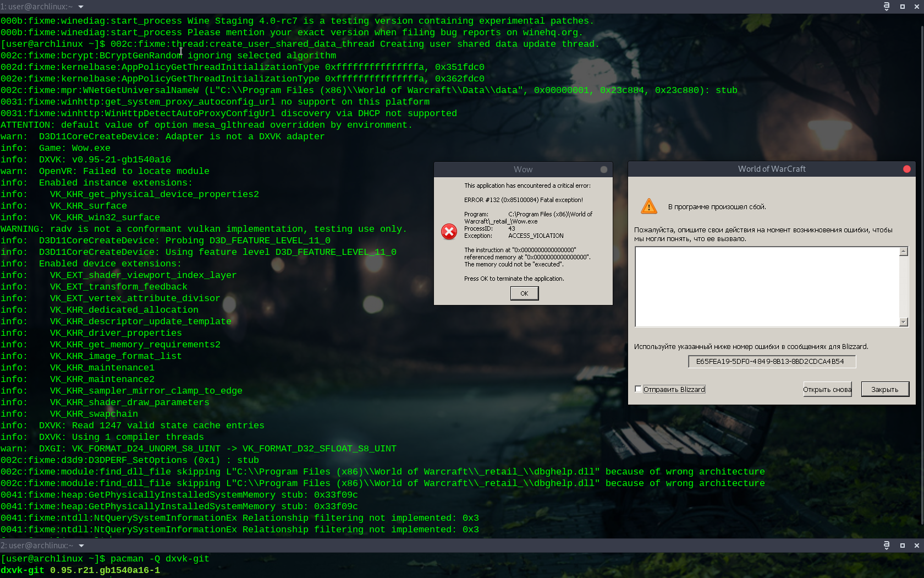Click the broadcast icon in terminal 1 titlebar

887,7
